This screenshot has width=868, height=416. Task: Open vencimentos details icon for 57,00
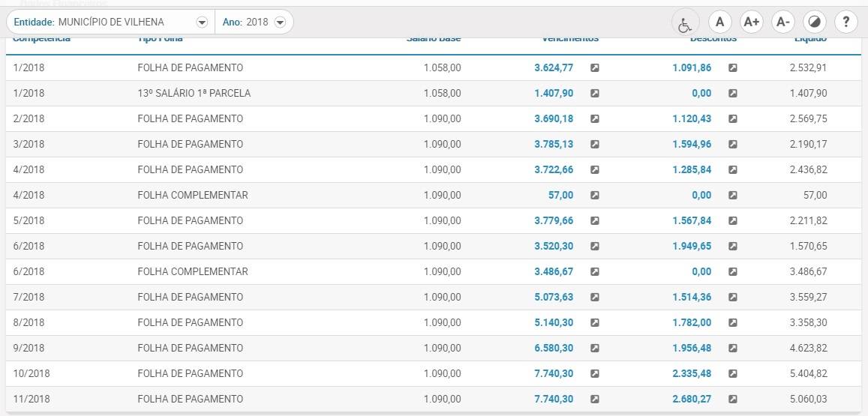click(594, 196)
